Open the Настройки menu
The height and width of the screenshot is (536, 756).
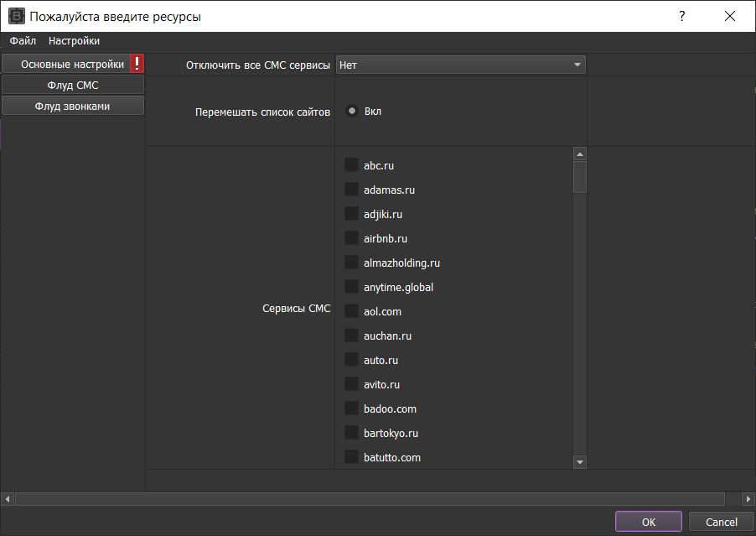coord(74,40)
